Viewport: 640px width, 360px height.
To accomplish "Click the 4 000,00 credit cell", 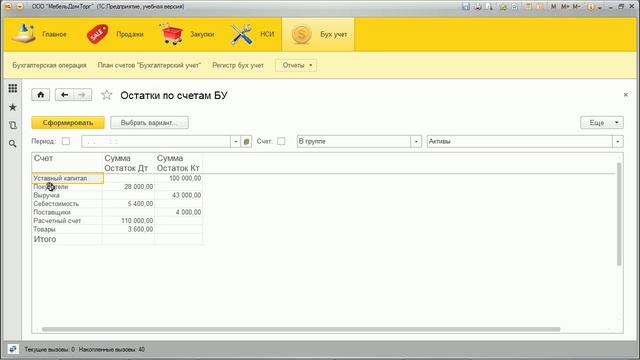I will [x=179, y=212].
